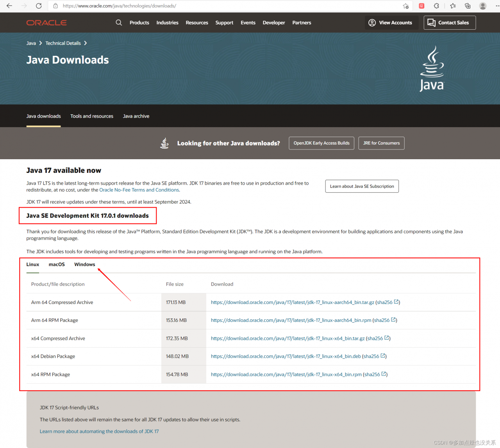
Task: Open the favorites list icon
Action: coord(453,6)
